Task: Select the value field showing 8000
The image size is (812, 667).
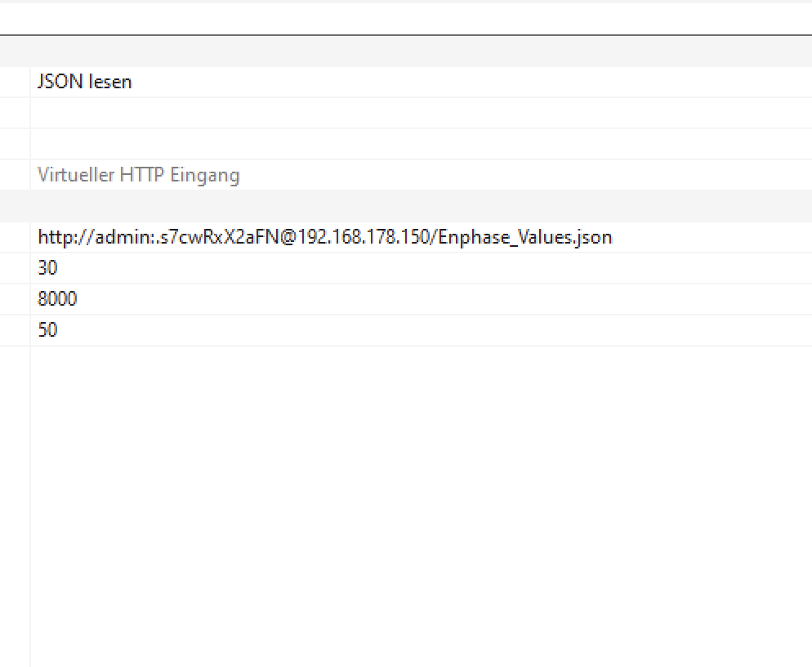Action: (57, 299)
